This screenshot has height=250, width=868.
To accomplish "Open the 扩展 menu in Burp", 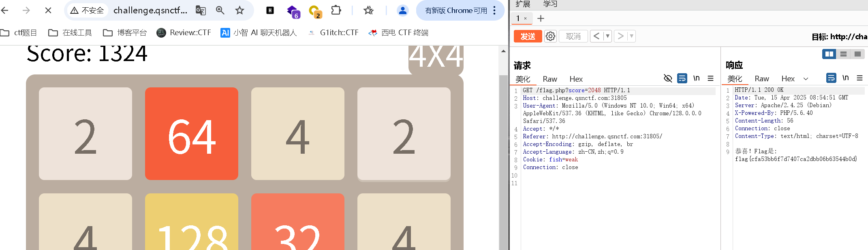I will 523,4.
